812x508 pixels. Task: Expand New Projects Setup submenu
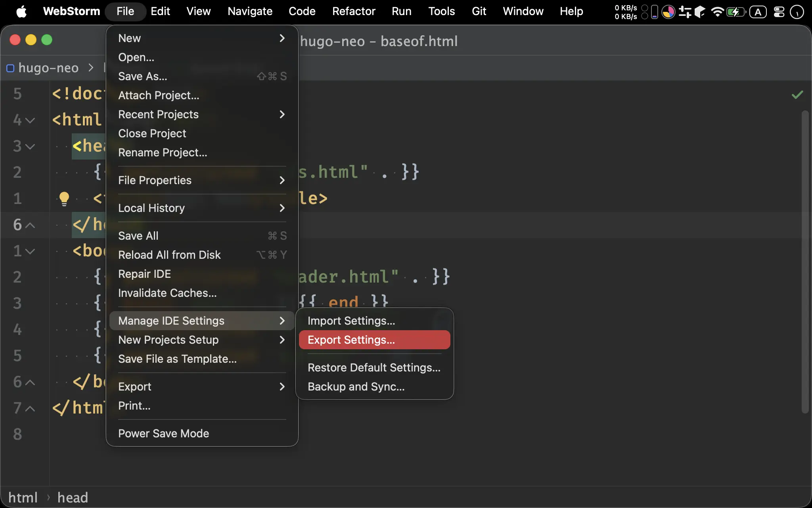tap(202, 340)
